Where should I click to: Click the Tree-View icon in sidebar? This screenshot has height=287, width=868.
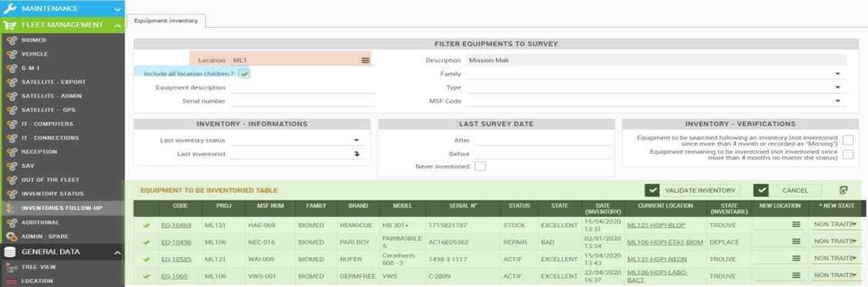(x=11, y=267)
